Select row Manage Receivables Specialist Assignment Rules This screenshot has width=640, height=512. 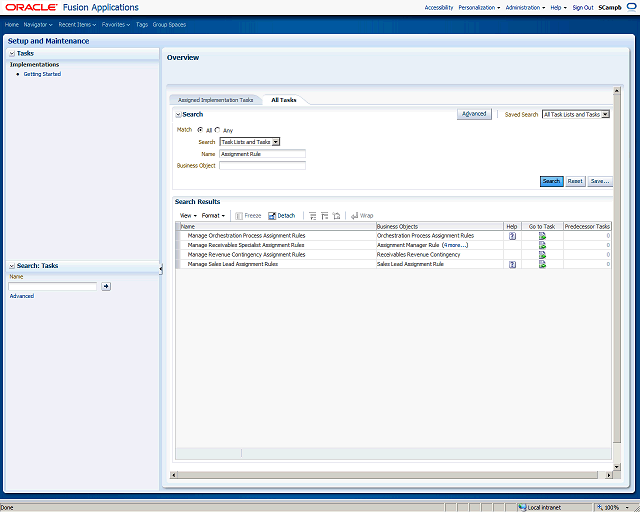[x=393, y=245]
